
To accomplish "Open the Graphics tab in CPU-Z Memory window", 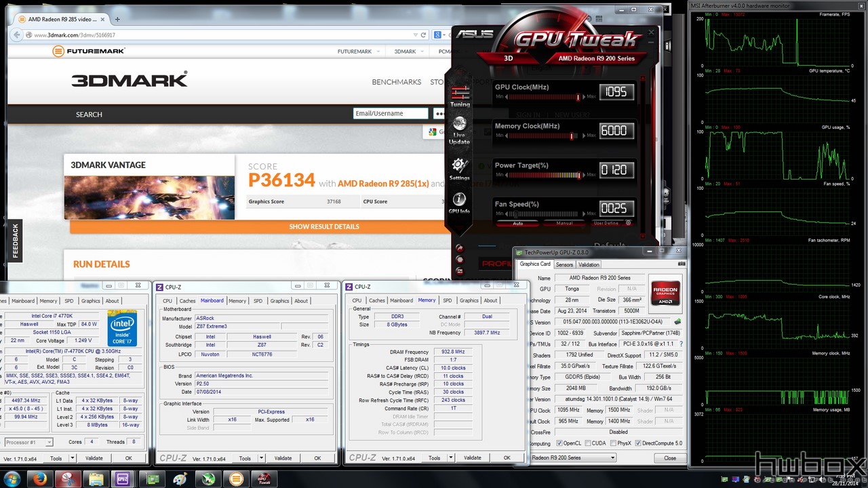I will (x=469, y=300).
